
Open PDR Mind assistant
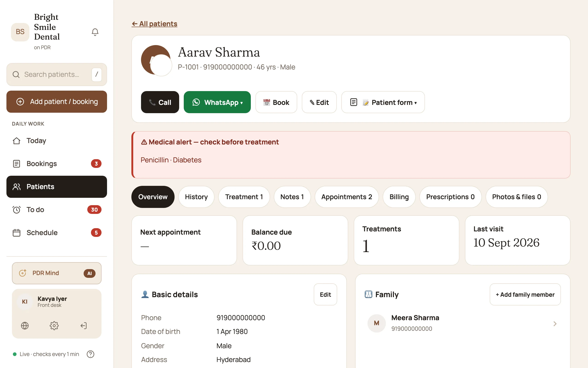(57, 273)
